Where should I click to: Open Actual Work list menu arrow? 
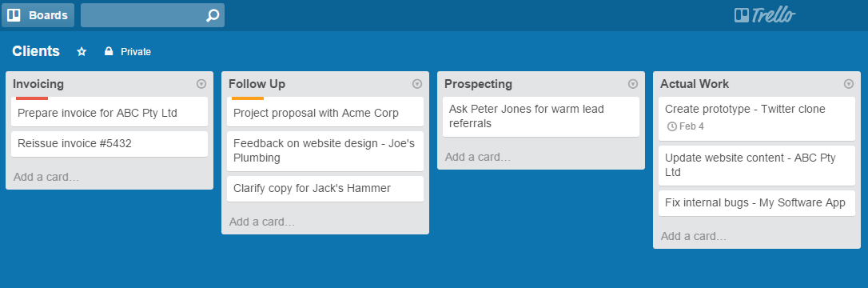tap(849, 84)
